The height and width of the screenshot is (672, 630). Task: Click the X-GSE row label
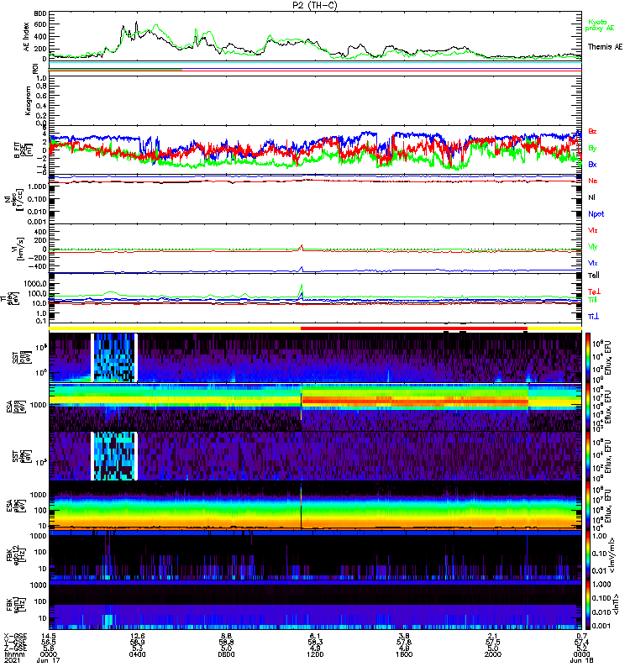click(14, 636)
